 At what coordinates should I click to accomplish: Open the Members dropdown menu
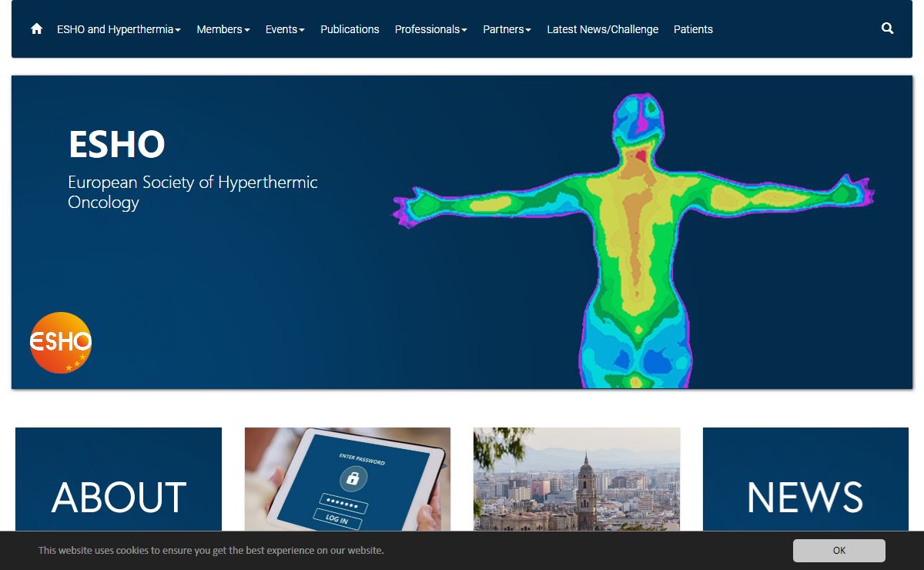pos(223,29)
